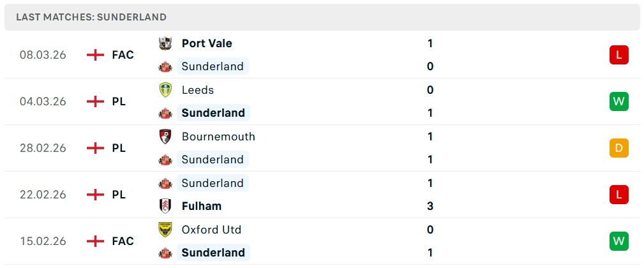
Task: Click the red L badge for Port Vale match
Action: [x=618, y=55]
